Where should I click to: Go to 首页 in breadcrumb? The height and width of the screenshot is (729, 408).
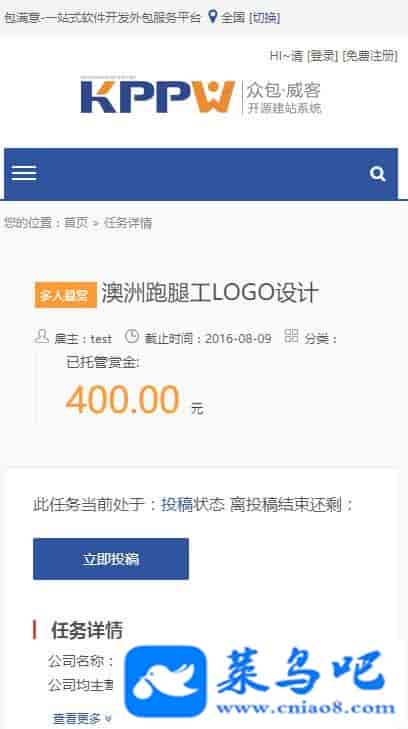(76, 223)
